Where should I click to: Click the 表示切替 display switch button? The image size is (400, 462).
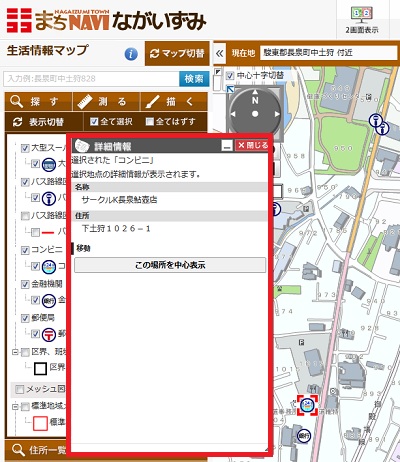tap(44, 122)
